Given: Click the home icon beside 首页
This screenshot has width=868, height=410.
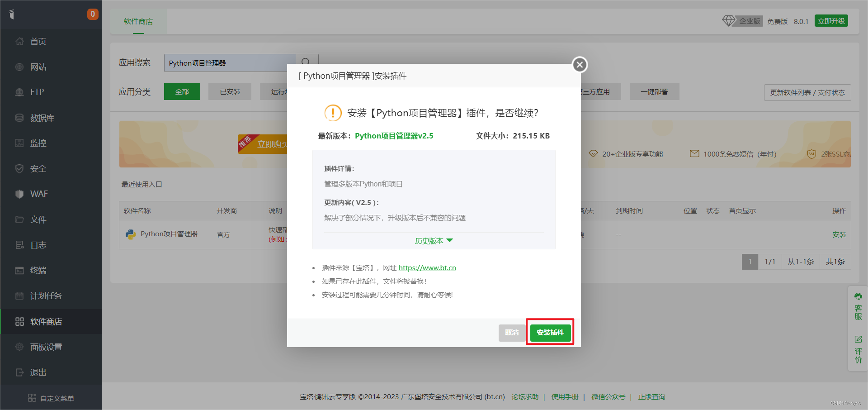Looking at the screenshot, I should 19,42.
